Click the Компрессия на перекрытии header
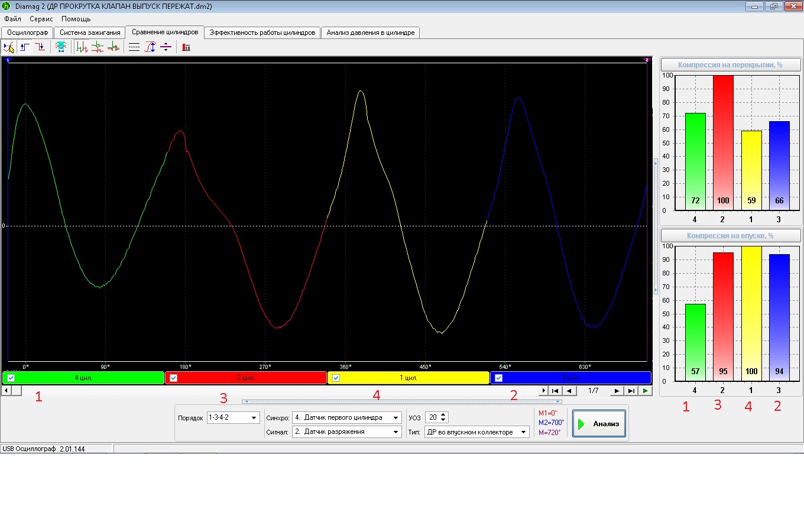The width and height of the screenshot is (804, 532). [730, 65]
